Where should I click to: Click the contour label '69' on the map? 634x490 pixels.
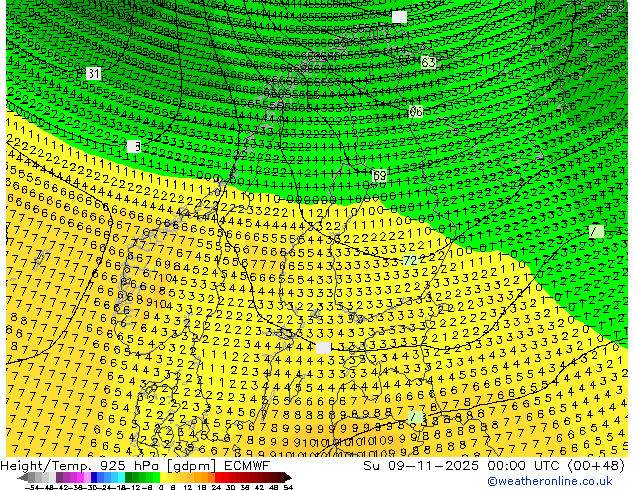[x=379, y=175]
